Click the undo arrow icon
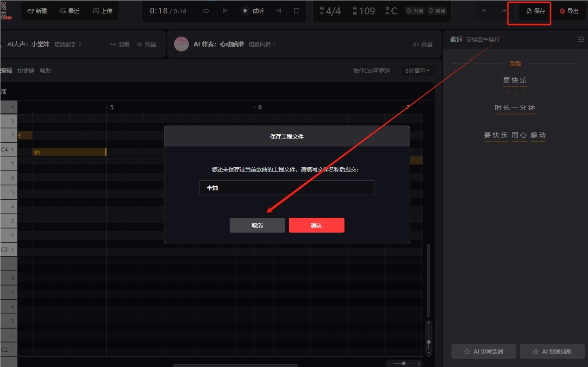Image resolution: width=588 pixels, height=367 pixels. [484, 11]
